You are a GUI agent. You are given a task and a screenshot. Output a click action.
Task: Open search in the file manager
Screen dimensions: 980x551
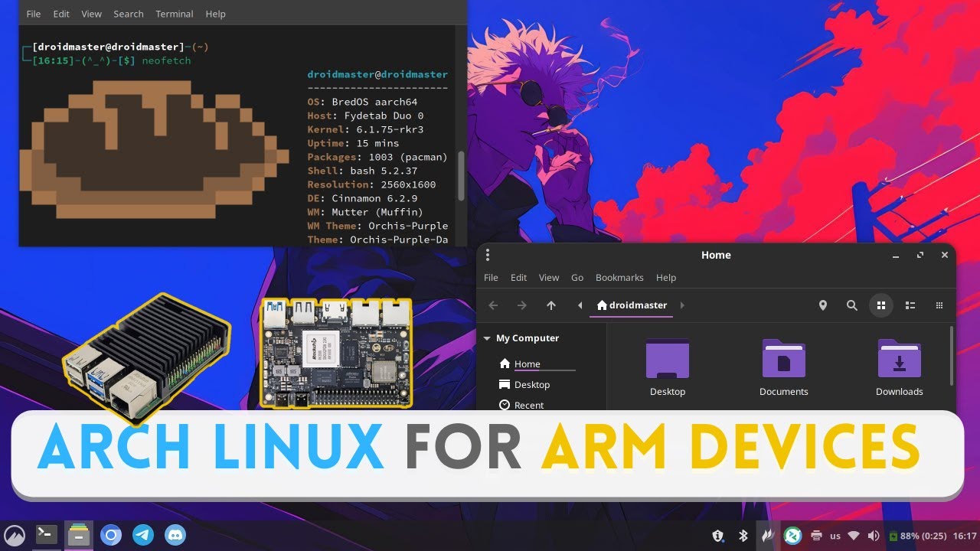coord(851,305)
